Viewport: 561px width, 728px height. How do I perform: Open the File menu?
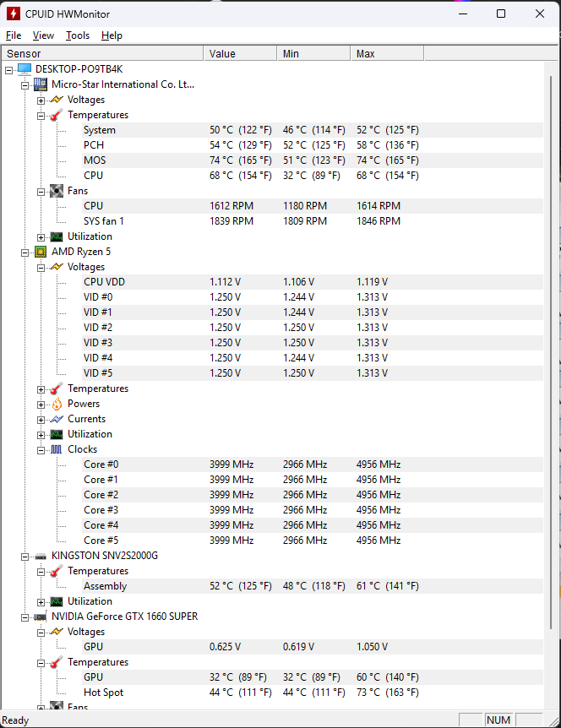tap(14, 35)
